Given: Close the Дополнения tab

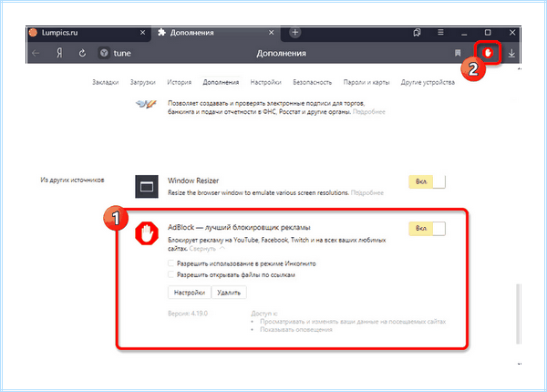Looking at the screenshot, I should coord(272,33).
